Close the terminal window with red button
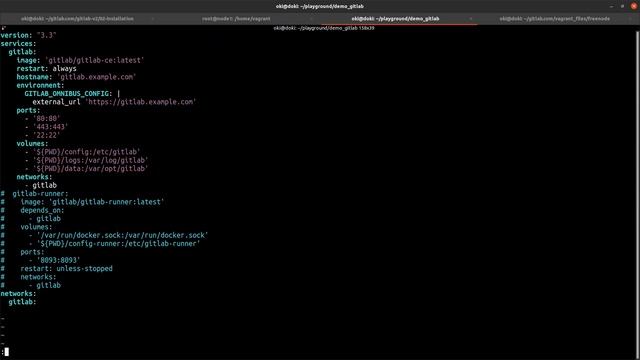Screen dimensions: 640x360 click(x=634, y=6)
